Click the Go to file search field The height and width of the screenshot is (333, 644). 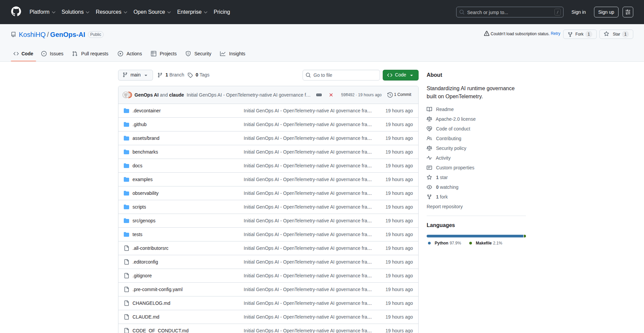coord(341,75)
